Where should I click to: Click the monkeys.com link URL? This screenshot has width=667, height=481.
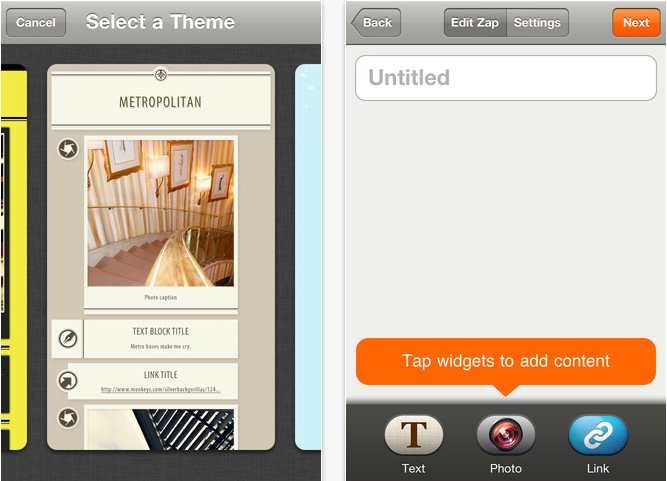(x=161, y=389)
